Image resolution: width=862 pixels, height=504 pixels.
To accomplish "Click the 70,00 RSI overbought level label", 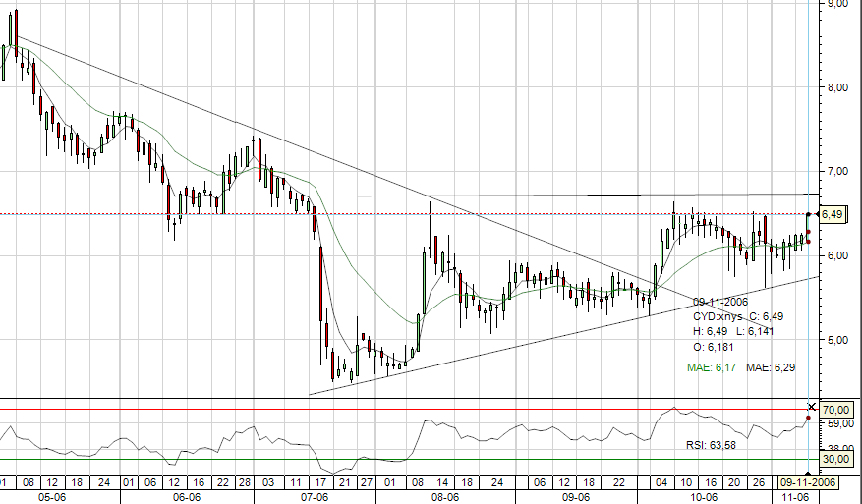I will coord(836,410).
